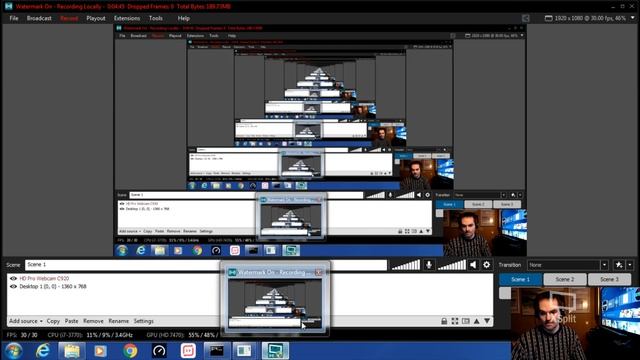
Task: Launch Internet Explorer from the taskbar
Action: click(43, 351)
